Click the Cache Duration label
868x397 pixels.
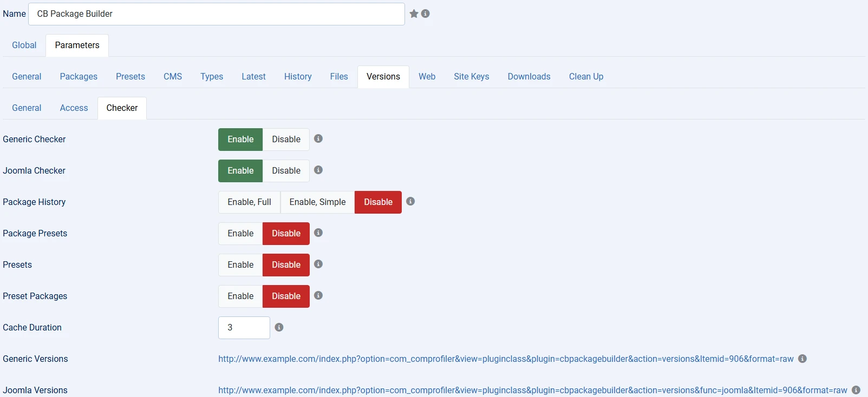[x=32, y=328]
